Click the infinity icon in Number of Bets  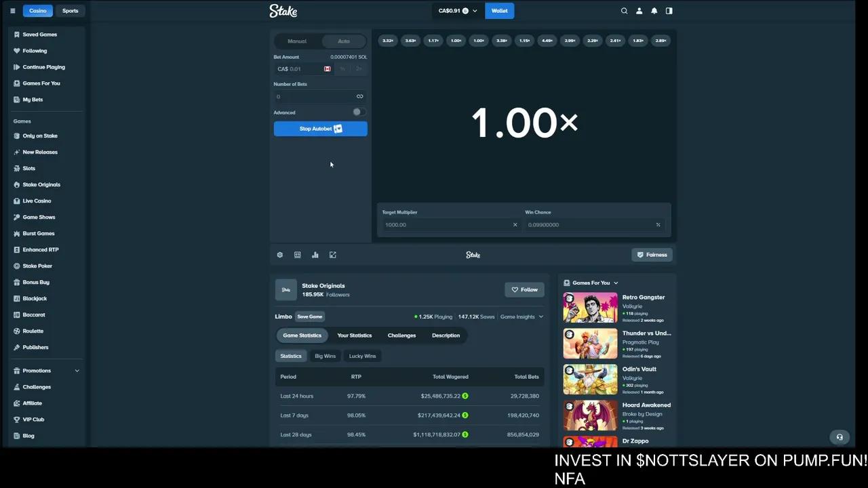pyautogui.click(x=359, y=96)
